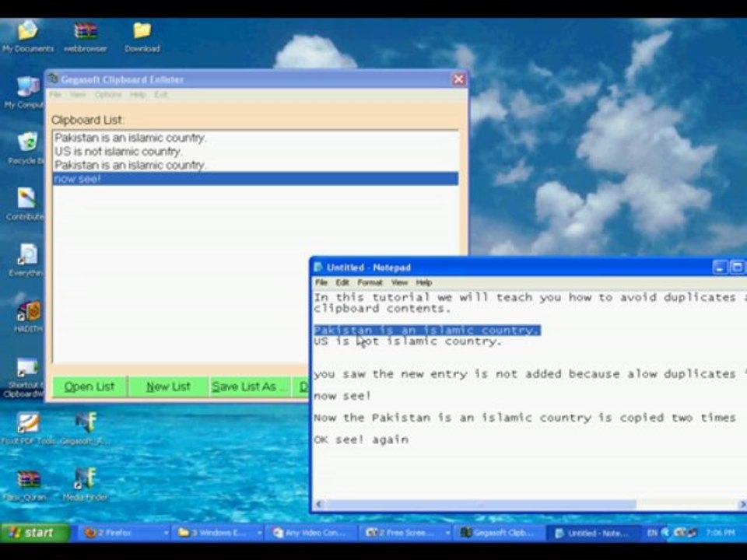Open the File menu in Clipboard Enlister
The height and width of the screenshot is (560, 747).
(x=55, y=94)
